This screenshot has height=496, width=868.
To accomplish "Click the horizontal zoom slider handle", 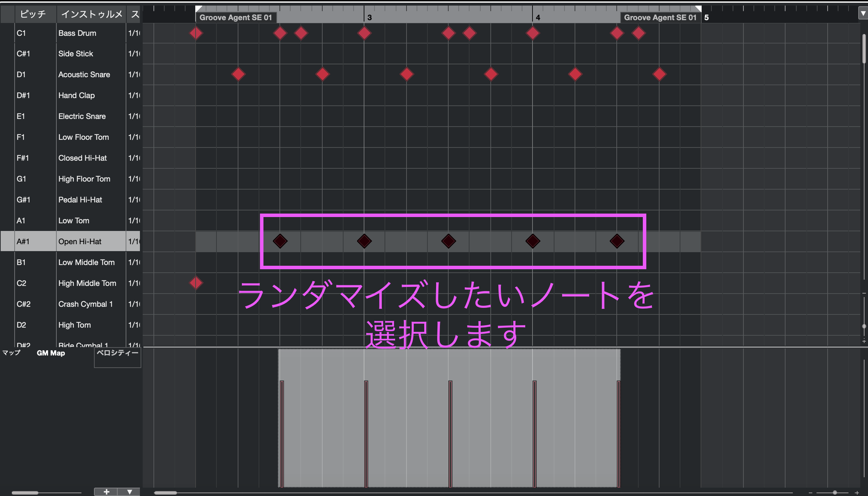I will point(835,493).
